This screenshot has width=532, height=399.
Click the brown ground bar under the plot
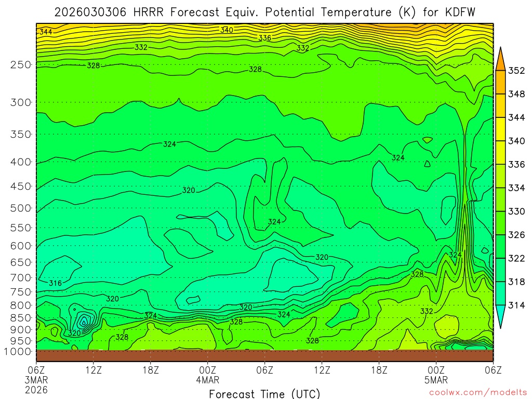pos(264,355)
